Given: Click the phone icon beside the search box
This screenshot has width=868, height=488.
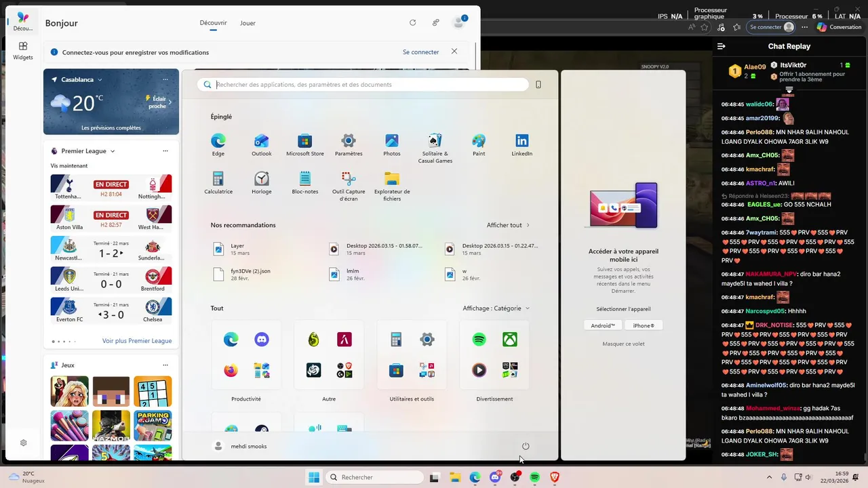Looking at the screenshot, I should coord(538,85).
